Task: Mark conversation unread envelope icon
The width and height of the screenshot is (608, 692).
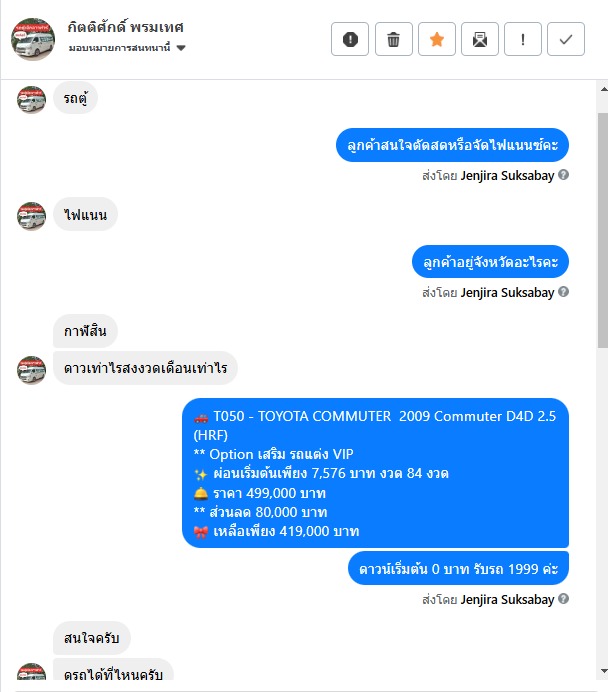Action: click(480, 39)
